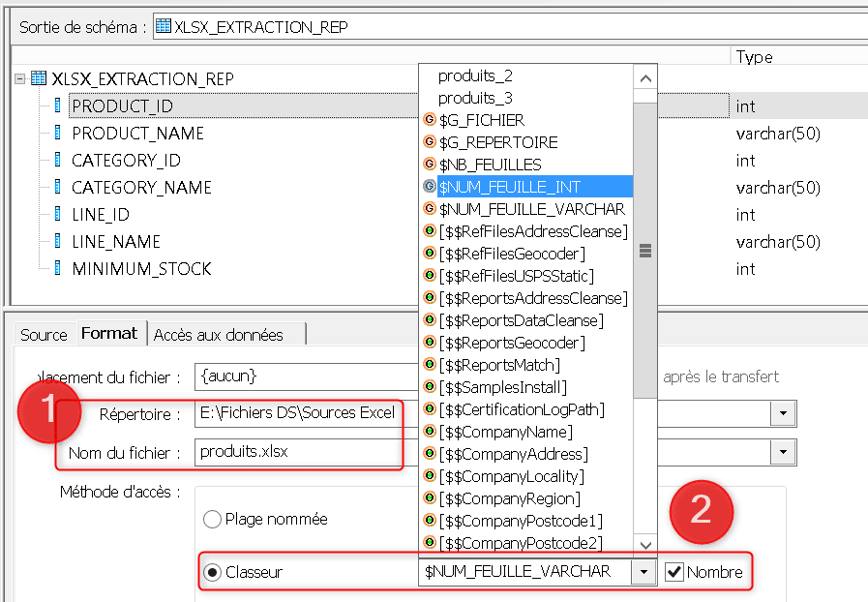Click the $NB_FEUILLES variable icon
This screenshot has width=868, height=602.
pyautogui.click(x=430, y=165)
